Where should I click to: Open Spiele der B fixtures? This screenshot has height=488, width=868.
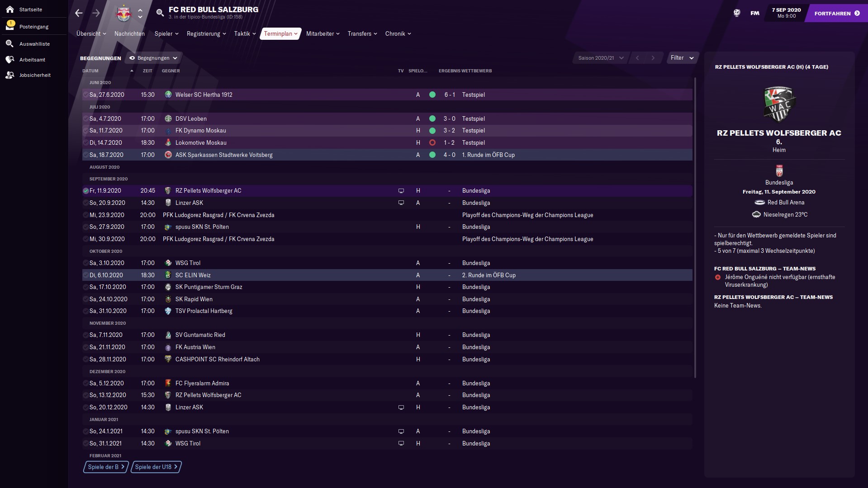106,467
